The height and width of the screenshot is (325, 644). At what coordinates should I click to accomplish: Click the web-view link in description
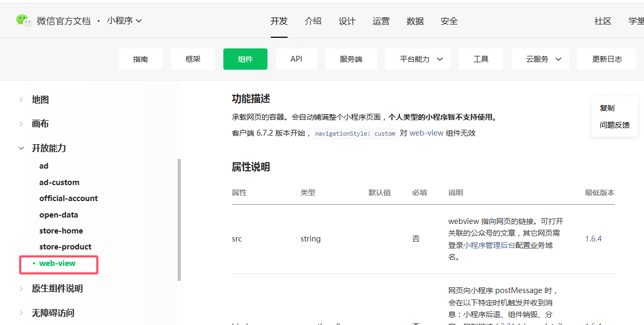point(426,133)
